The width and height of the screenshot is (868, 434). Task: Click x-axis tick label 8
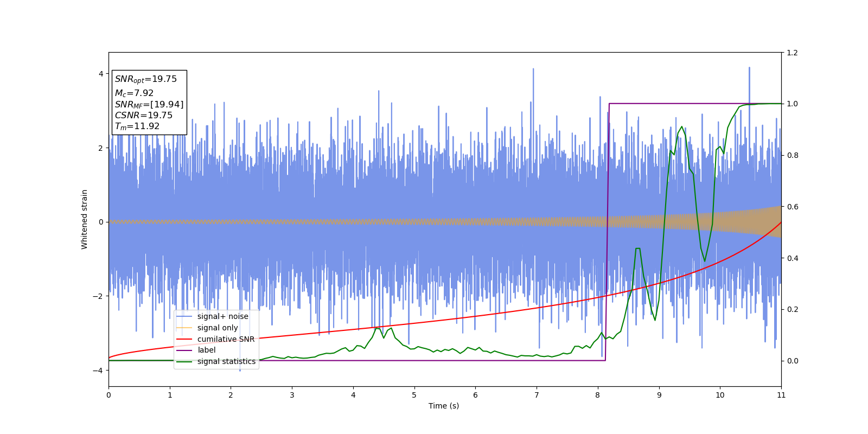coord(598,395)
